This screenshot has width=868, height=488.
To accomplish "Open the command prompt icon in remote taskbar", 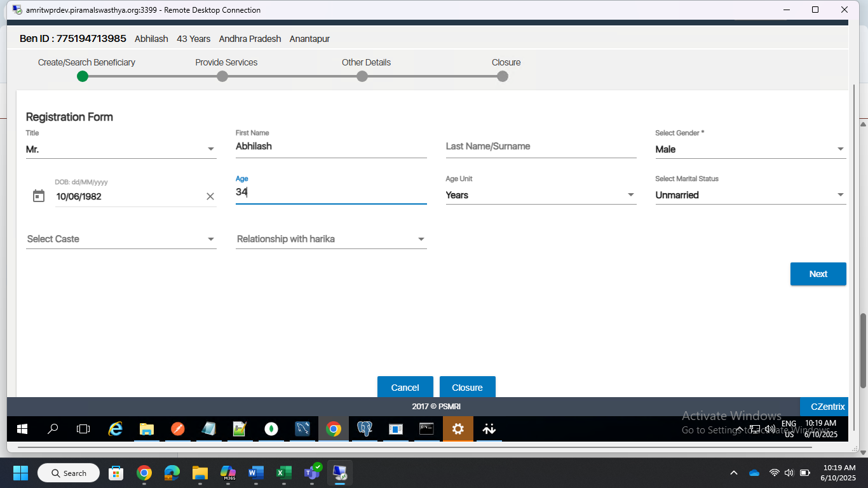I will click(x=426, y=429).
